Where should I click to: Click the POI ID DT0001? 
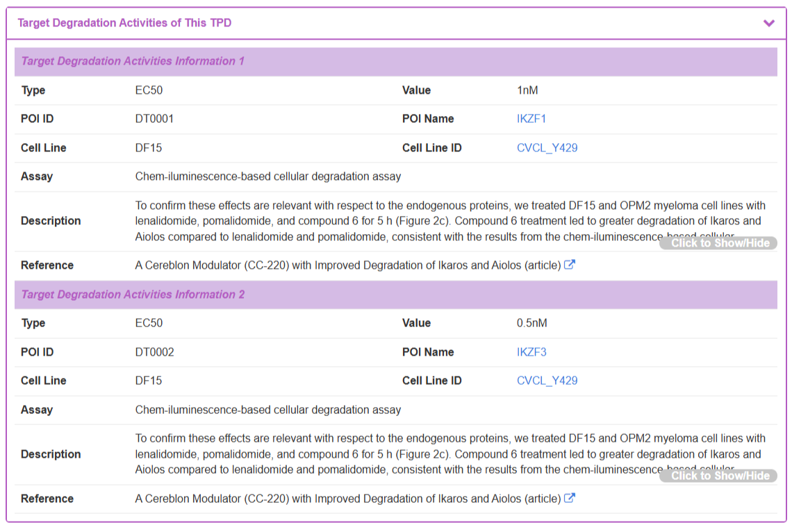154,119
